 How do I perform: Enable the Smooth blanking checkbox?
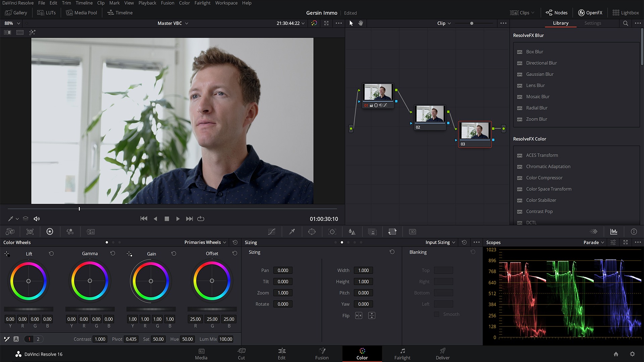click(436, 314)
